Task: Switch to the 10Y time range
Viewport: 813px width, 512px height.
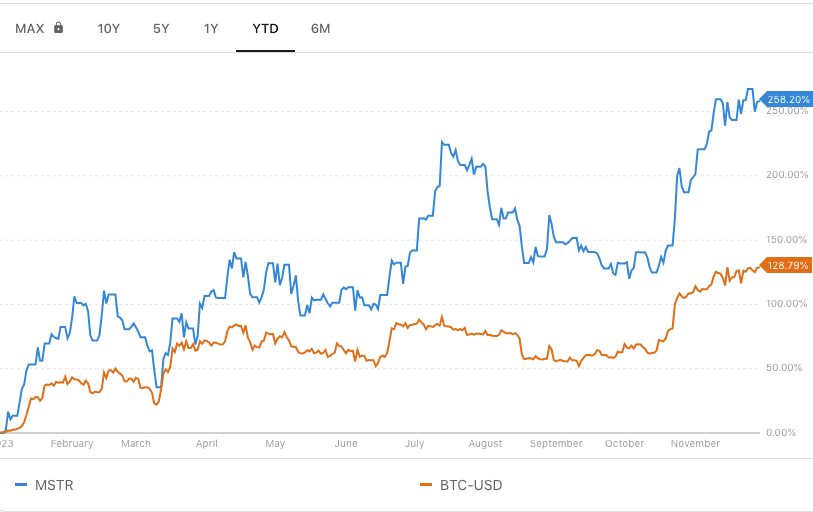Action: click(108, 29)
